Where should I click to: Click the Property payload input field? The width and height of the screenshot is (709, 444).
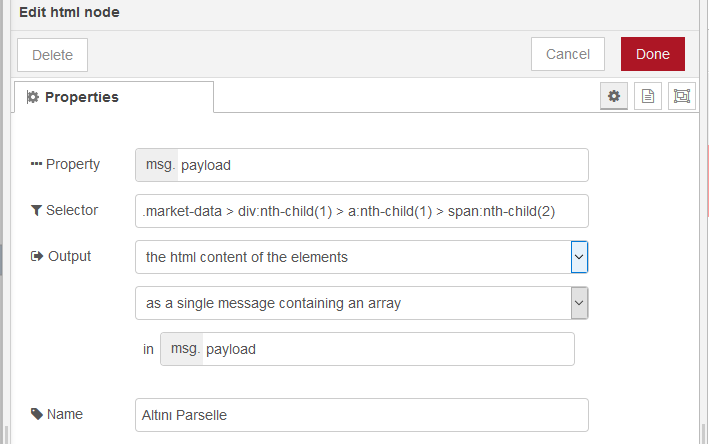[383, 165]
